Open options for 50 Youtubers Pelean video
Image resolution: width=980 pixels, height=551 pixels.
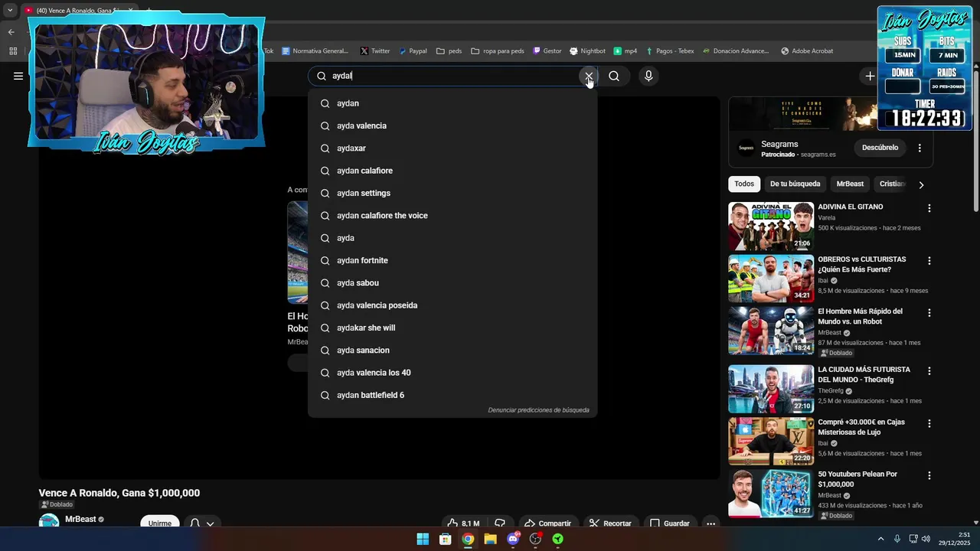tap(929, 475)
